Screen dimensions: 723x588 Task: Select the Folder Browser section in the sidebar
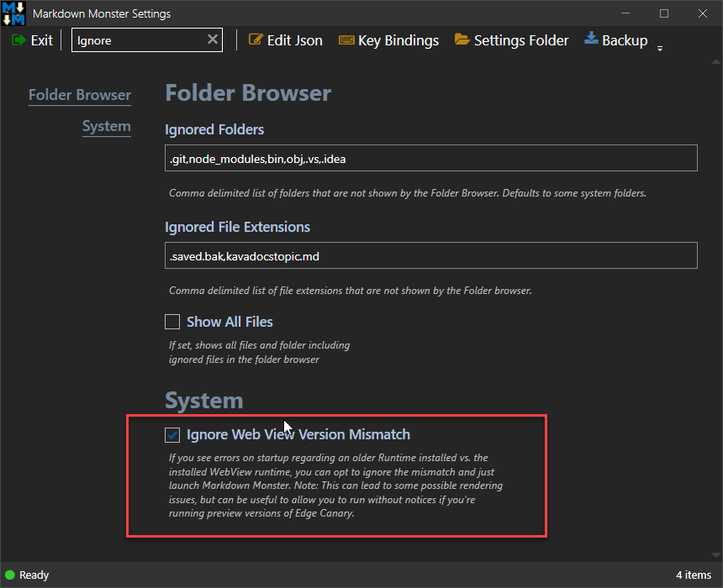79,95
